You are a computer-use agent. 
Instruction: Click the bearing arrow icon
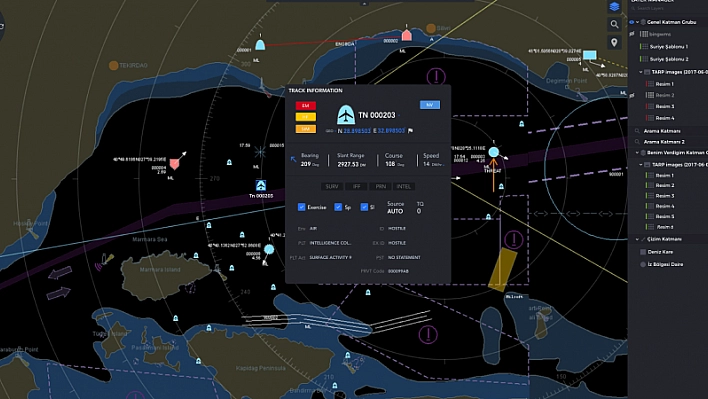coord(293,159)
